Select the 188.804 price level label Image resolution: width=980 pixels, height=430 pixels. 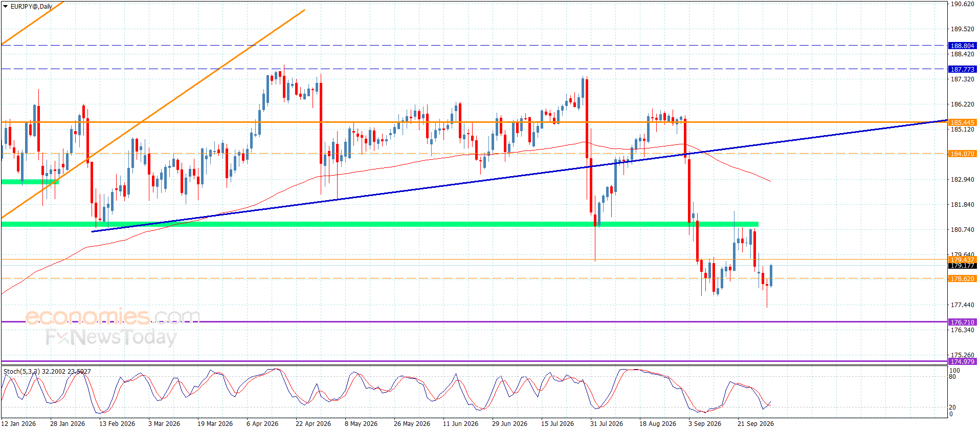click(x=962, y=46)
